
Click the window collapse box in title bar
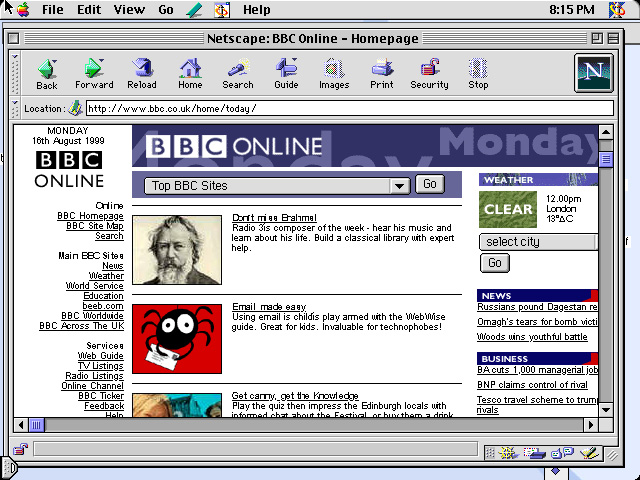(x=613, y=38)
